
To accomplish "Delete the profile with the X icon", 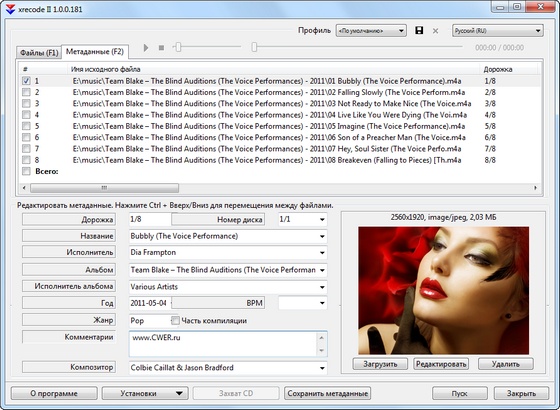I will (435, 31).
